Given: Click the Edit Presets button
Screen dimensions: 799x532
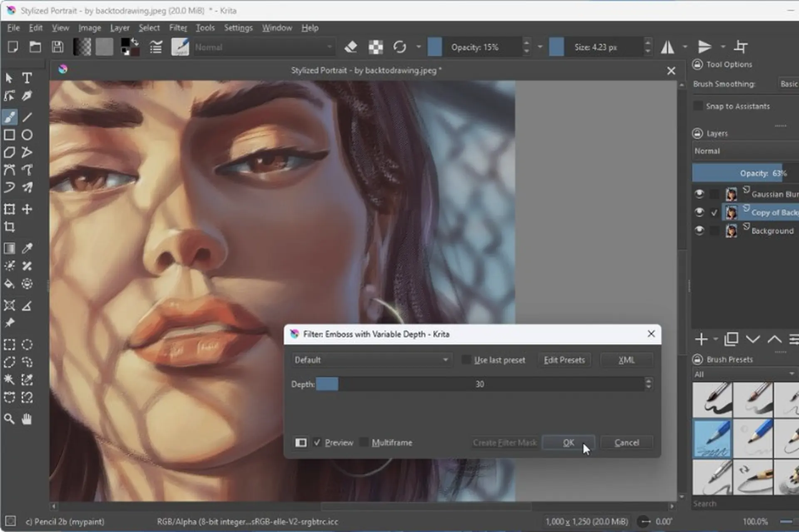Looking at the screenshot, I should [564, 360].
